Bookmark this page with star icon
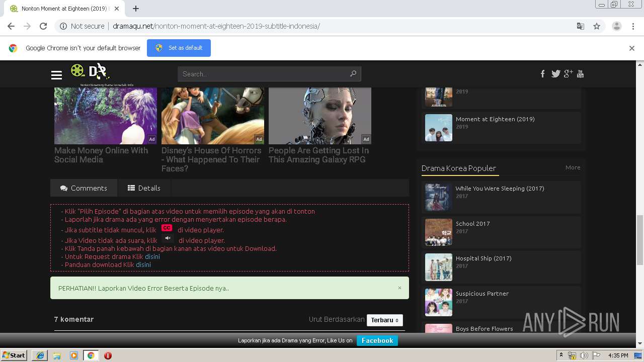 (597, 26)
